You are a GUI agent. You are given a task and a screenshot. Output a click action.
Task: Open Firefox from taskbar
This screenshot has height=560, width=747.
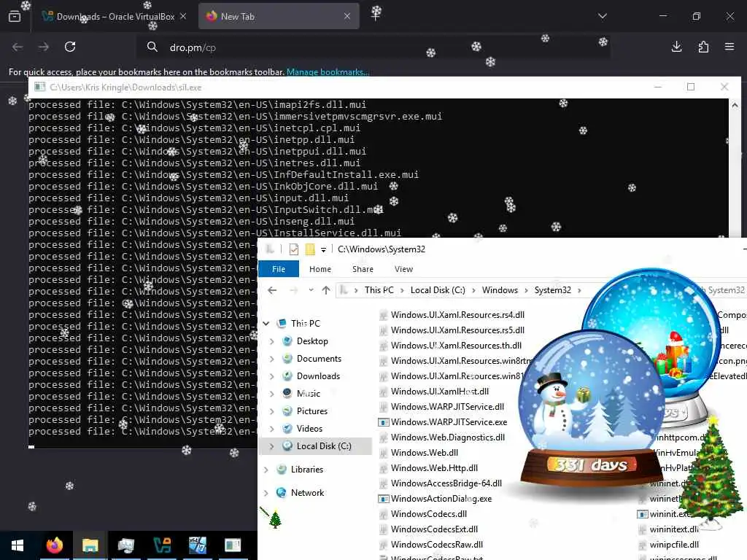54,545
